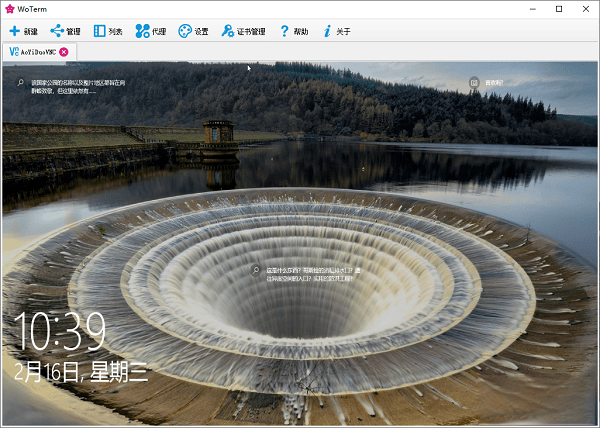The height and width of the screenshot is (428, 600).
Task: Open 证书管理 (Certificate management) key icon
Action: click(x=243, y=31)
